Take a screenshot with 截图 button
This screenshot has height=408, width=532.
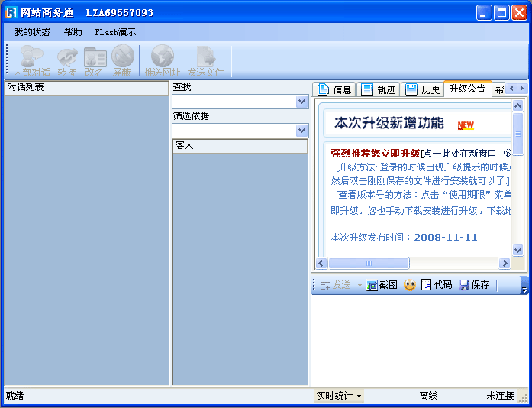click(x=382, y=285)
